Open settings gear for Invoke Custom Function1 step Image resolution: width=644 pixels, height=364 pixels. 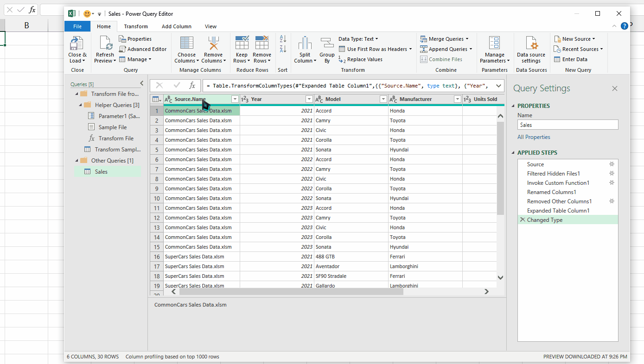(x=612, y=182)
